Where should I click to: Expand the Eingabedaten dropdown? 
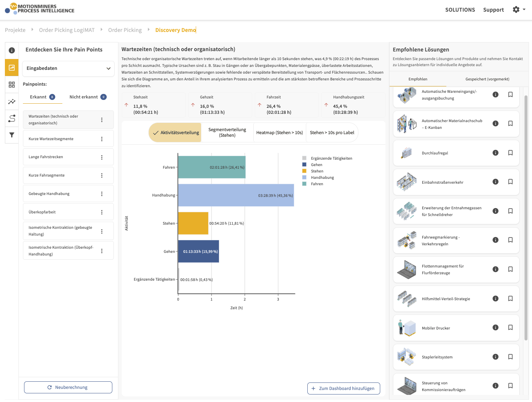[x=68, y=68]
